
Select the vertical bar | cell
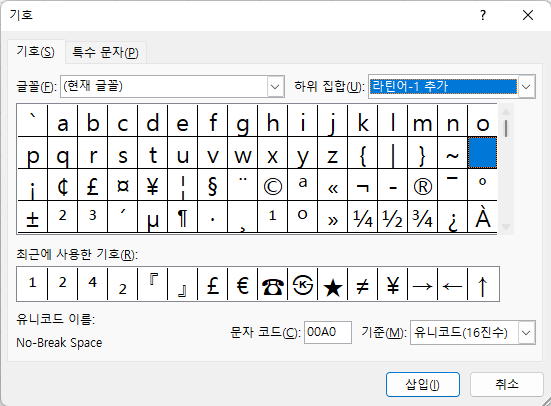[x=393, y=153]
